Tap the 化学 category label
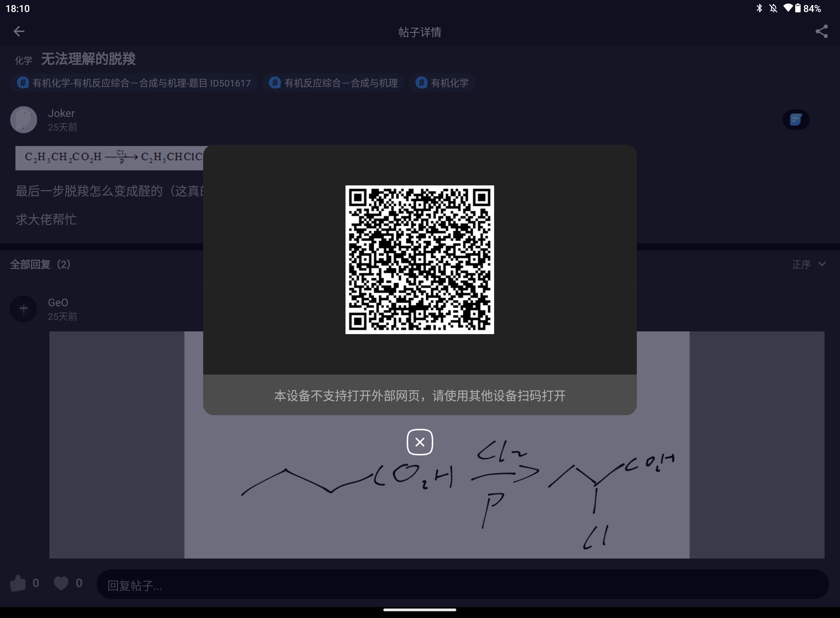 click(24, 60)
